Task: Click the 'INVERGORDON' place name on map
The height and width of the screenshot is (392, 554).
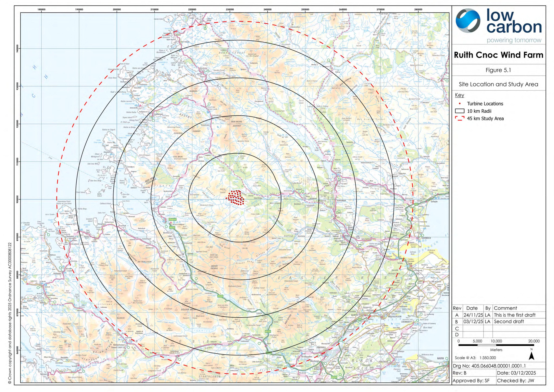Action: (x=395, y=316)
